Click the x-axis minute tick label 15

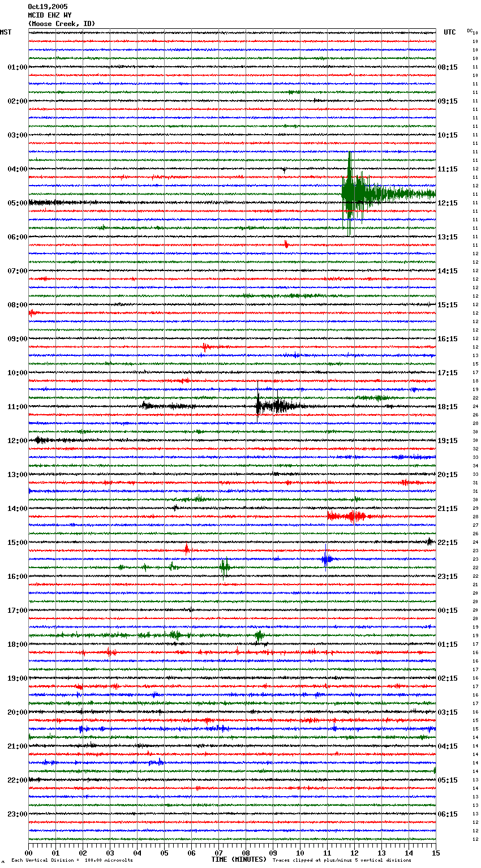435,853
